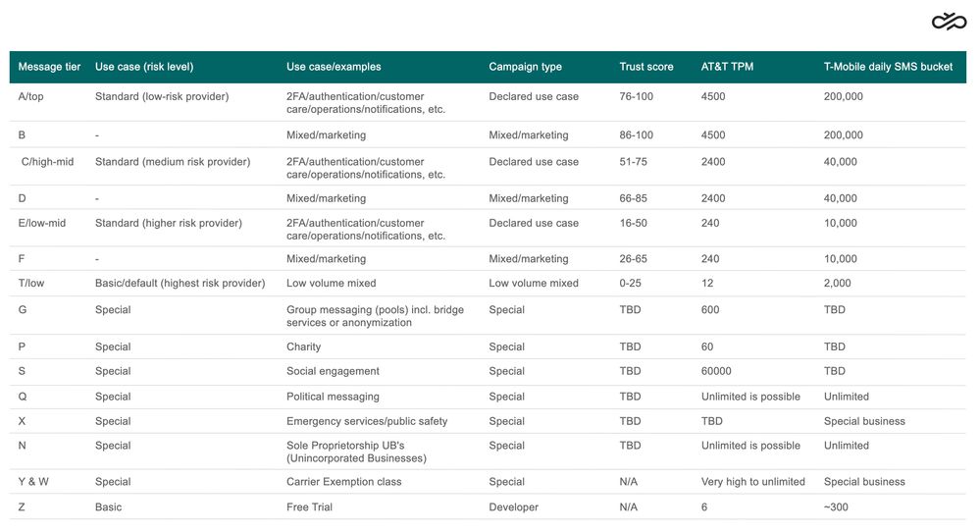Image resolution: width=980 pixels, height=532 pixels.
Task: Click Emergency services/public safety cell
Action: click(x=366, y=421)
